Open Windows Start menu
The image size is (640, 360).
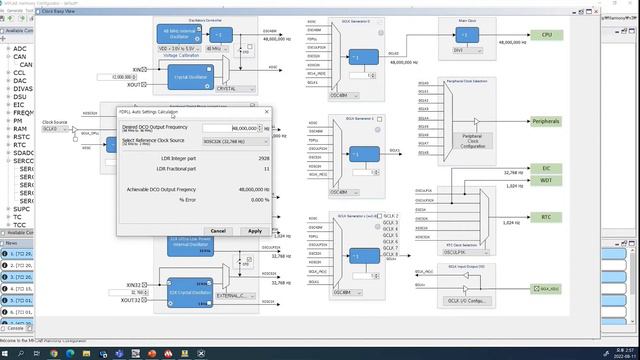tap(5, 353)
